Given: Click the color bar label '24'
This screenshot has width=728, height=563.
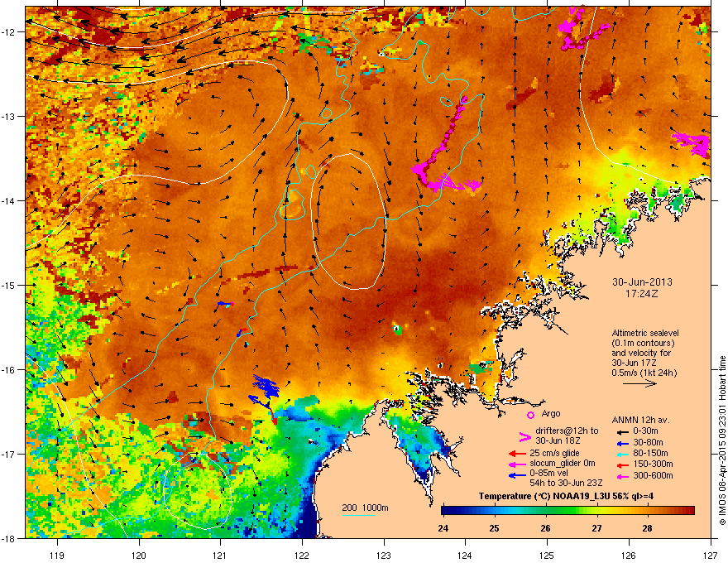Looking at the screenshot, I should click(x=443, y=528).
